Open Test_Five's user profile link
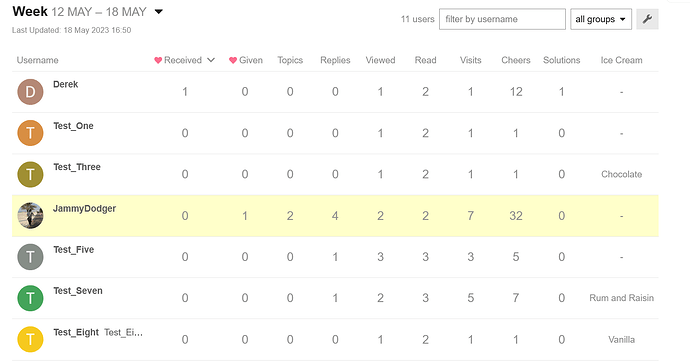 point(73,250)
